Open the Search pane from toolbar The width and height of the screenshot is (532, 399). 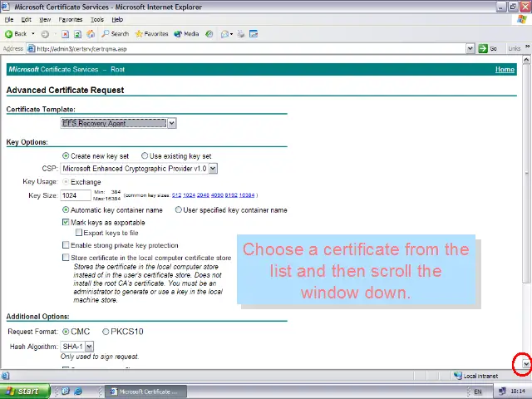[116, 34]
